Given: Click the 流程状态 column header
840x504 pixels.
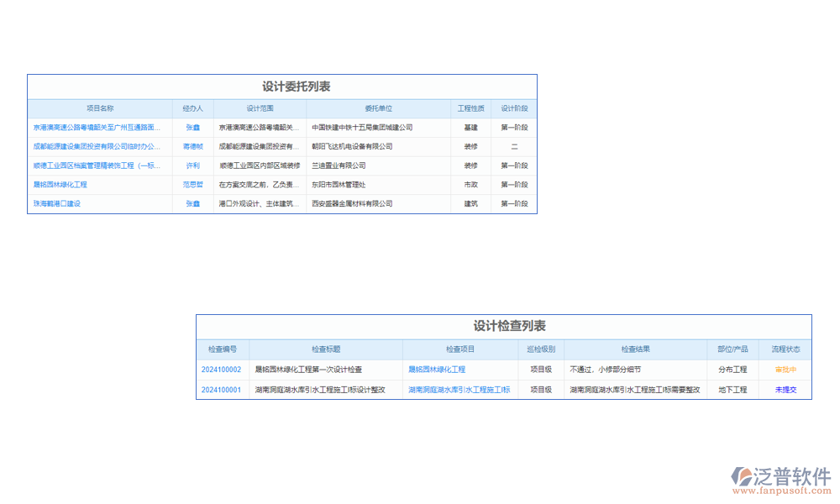Looking at the screenshot, I should [785, 349].
